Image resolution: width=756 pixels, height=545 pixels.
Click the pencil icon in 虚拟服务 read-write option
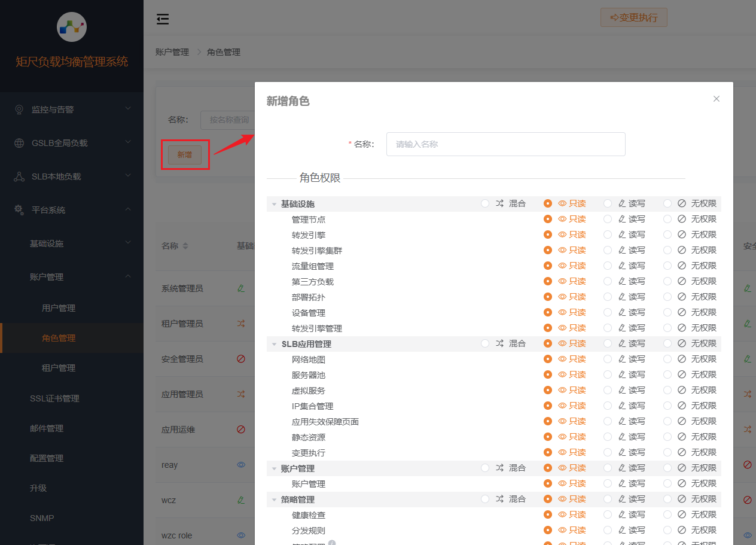(622, 390)
